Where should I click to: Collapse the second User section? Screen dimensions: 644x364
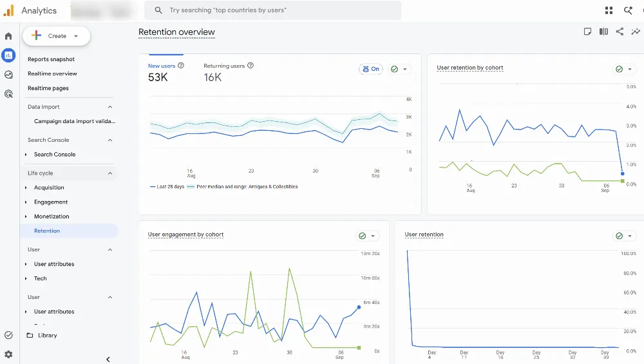point(110,297)
